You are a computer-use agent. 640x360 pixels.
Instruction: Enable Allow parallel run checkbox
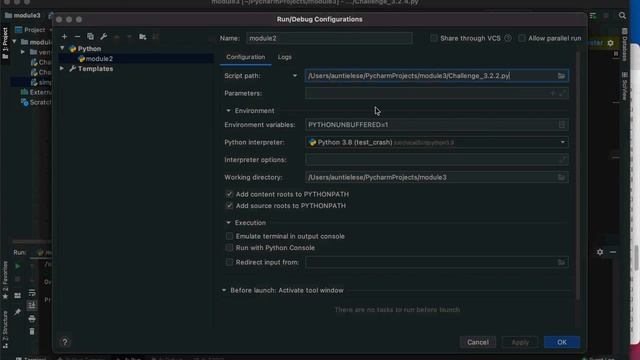[522, 38]
